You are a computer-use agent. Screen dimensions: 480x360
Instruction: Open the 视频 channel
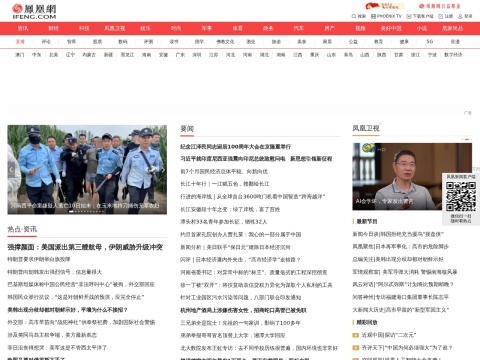[x=360, y=28]
